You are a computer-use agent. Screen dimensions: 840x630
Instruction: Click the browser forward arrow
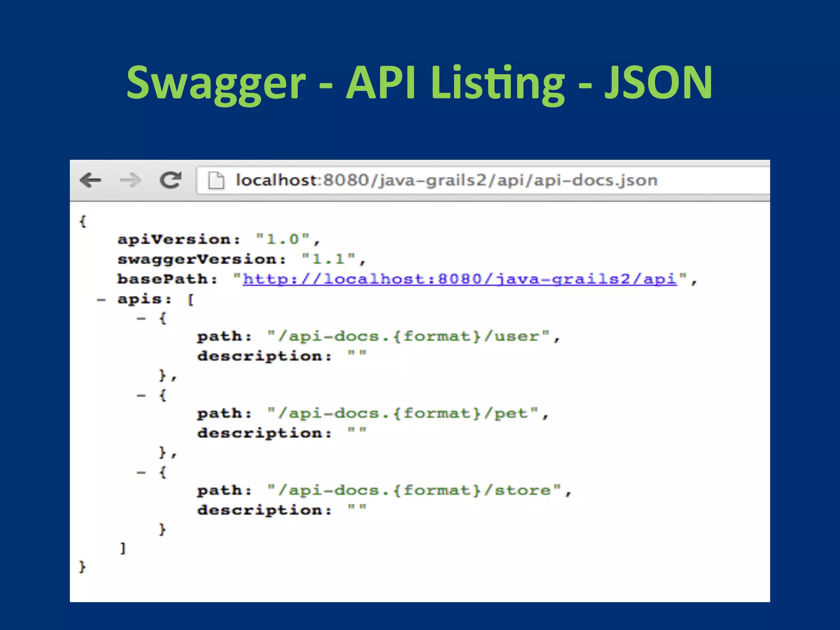click(130, 180)
